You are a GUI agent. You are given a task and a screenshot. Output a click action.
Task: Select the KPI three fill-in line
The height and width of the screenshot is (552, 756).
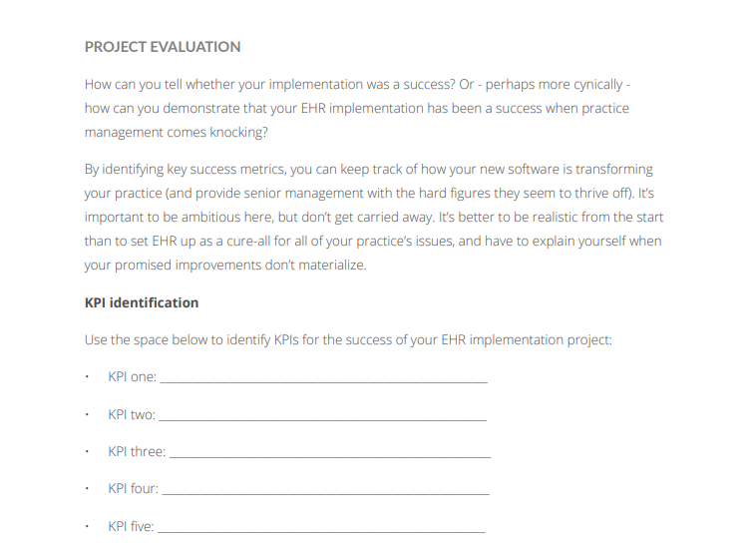(x=329, y=453)
